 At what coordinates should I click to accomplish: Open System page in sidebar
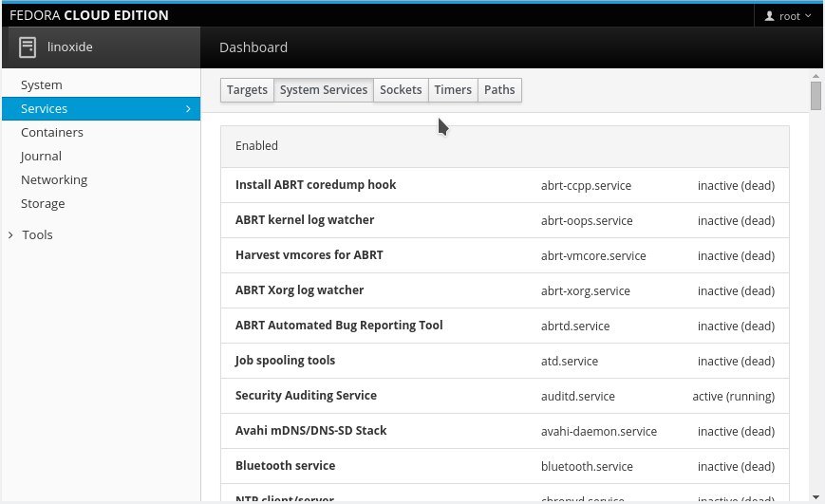[42, 85]
